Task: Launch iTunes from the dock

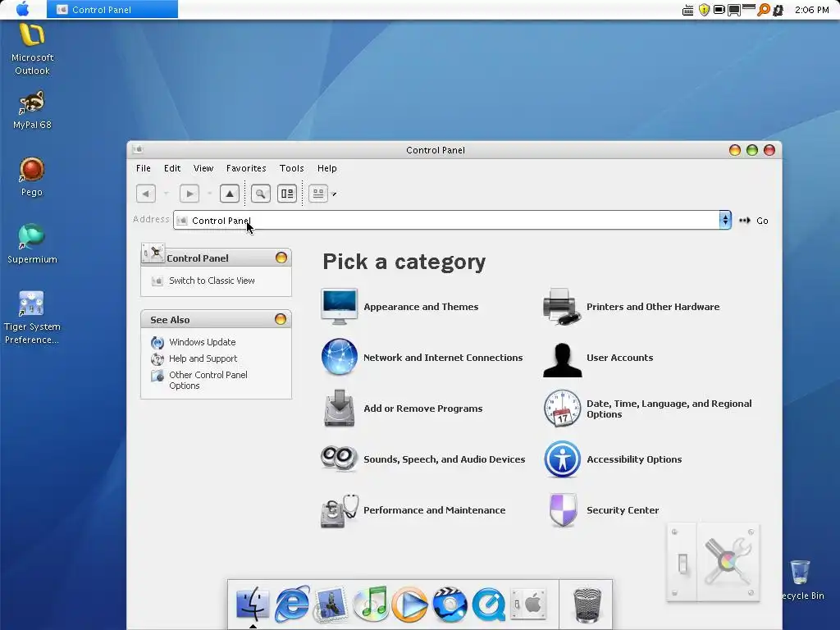Action: coord(371,604)
